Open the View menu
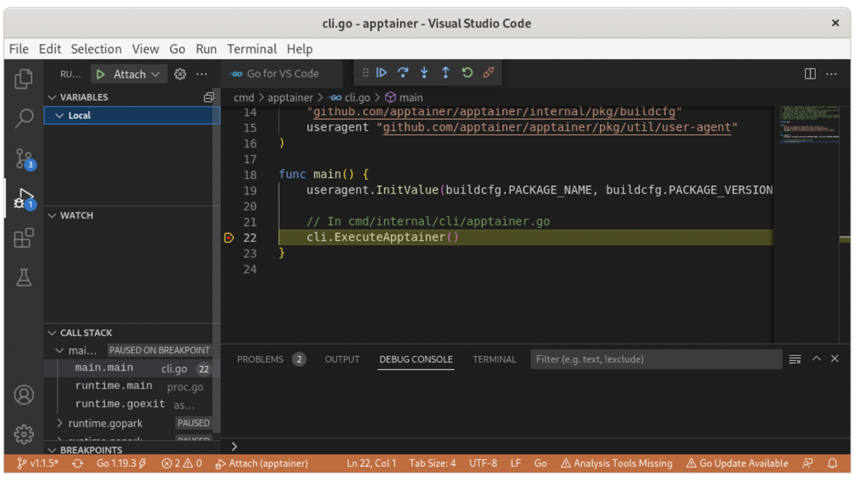This screenshot has width=868, height=482. coord(145,49)
